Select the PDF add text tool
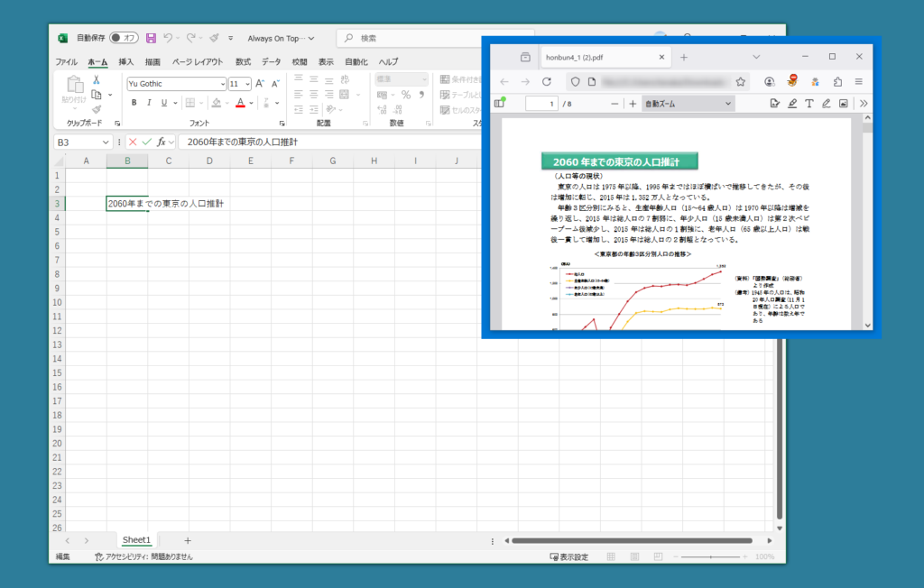 coord(809,104)
